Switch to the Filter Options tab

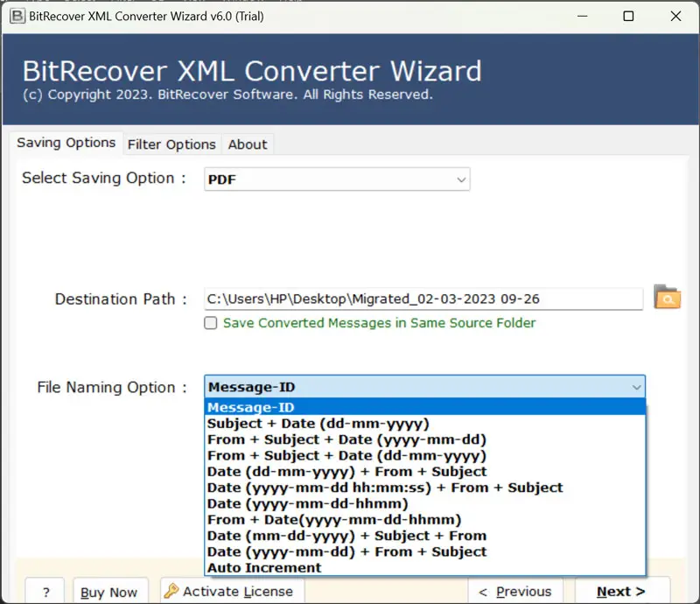[x=171, y=144]
